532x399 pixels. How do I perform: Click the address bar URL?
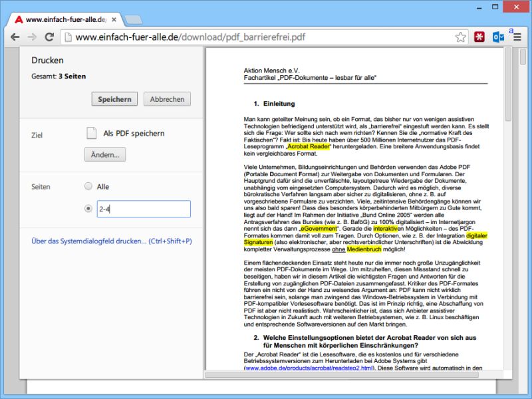(x=190, y=37)
